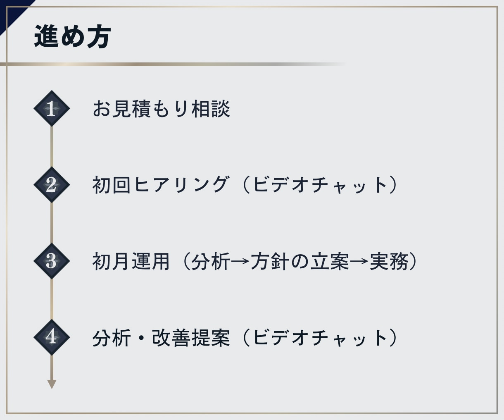Screen dimensions: 504x420
Task: Click the navy triangle corner decoration
Action: (x=12, y=12)
